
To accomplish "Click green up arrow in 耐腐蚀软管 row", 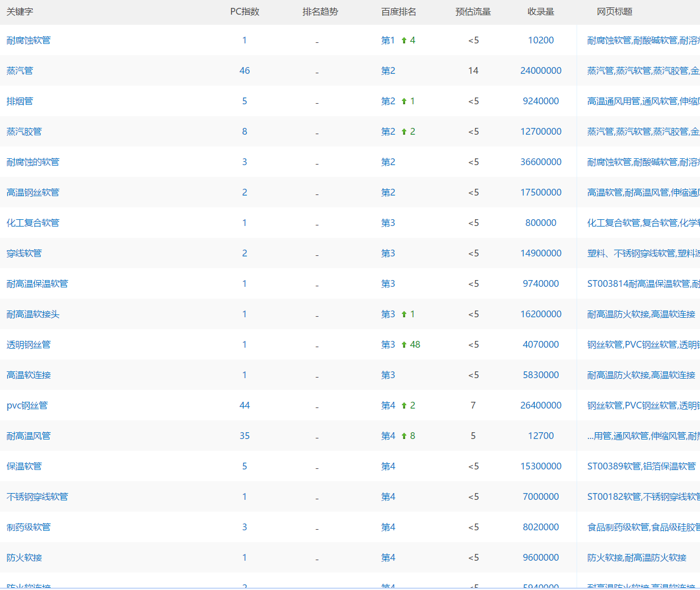I will [404, 41].
